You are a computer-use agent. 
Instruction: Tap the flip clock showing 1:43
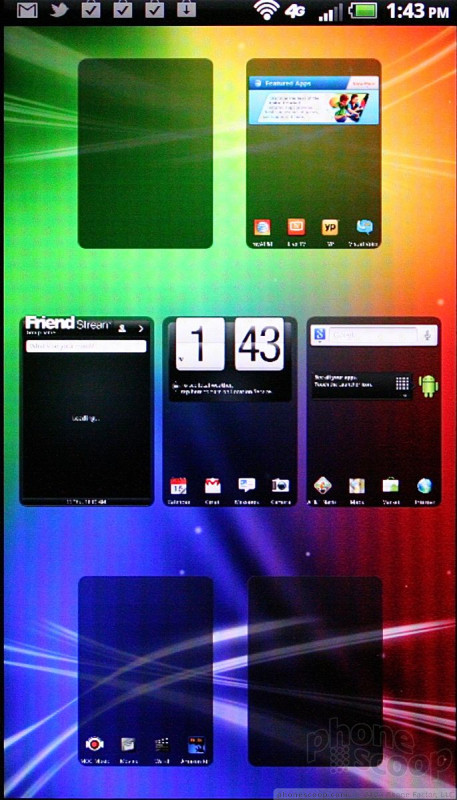(230, 344)
